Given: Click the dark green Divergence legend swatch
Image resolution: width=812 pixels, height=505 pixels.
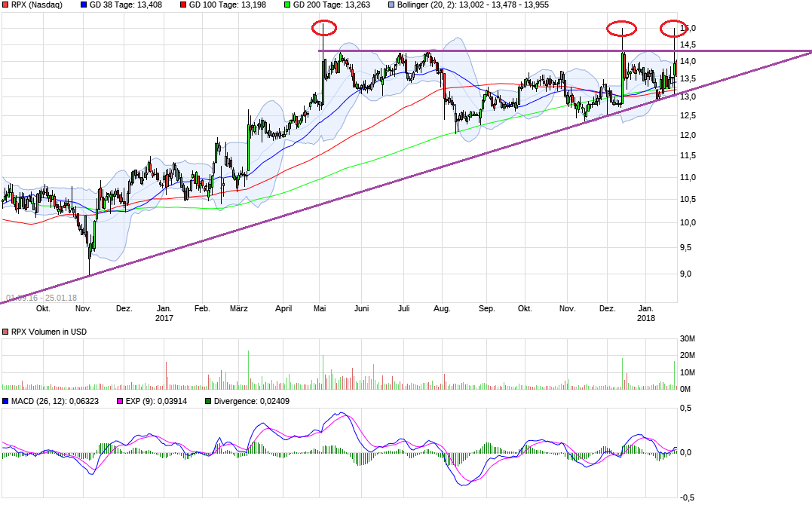Looking at the screenshot, I should point(209,401).
